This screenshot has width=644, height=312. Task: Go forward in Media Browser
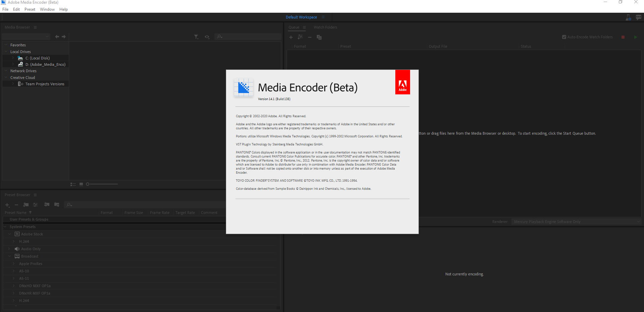click(x=64, y=37)
